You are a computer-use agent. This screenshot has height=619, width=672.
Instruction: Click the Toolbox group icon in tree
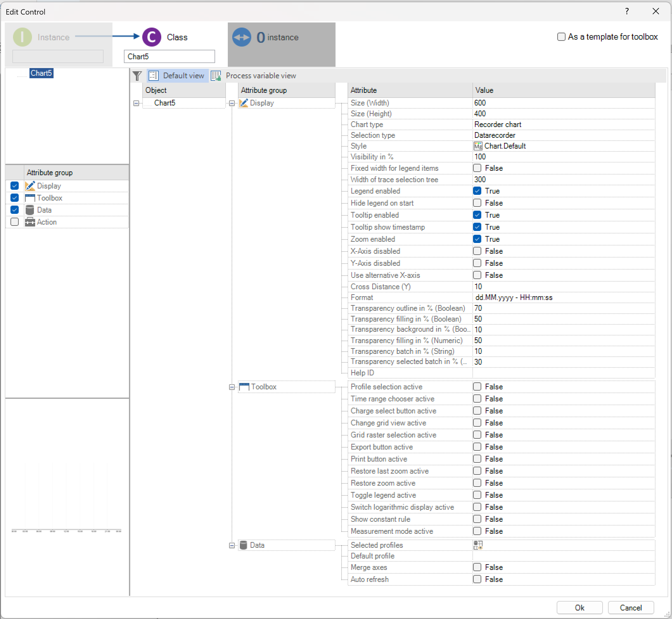[x=244, y=387]
